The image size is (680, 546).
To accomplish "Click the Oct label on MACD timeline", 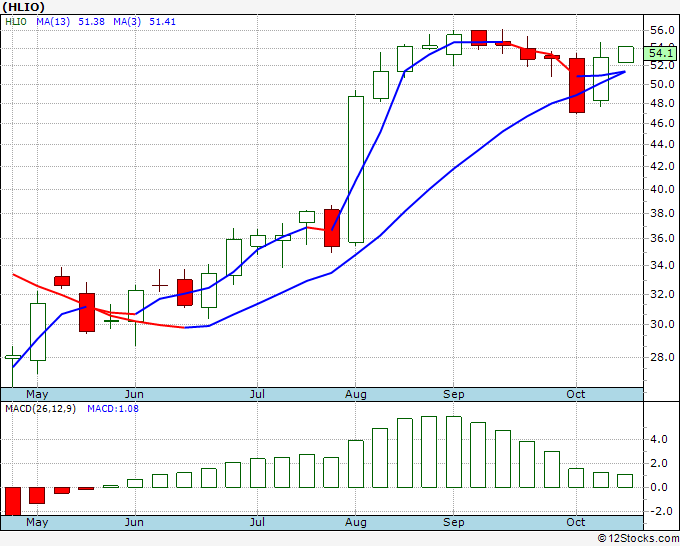I will (575, 522).
